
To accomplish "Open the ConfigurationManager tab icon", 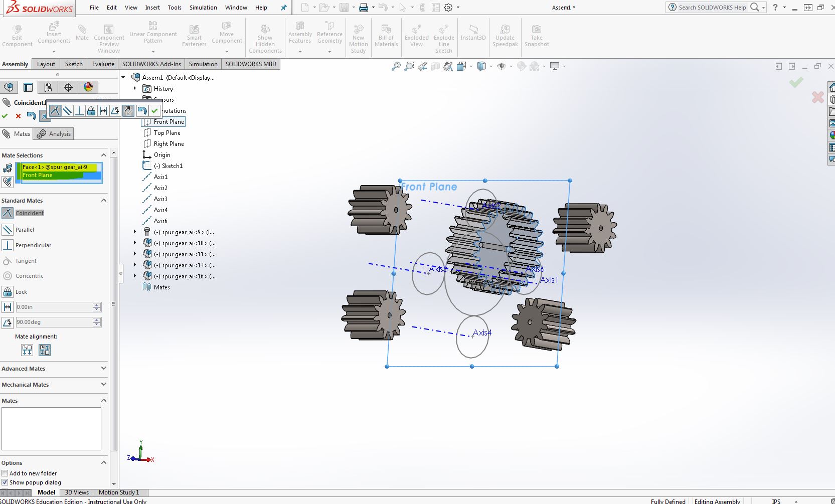I will coord(48,87).
